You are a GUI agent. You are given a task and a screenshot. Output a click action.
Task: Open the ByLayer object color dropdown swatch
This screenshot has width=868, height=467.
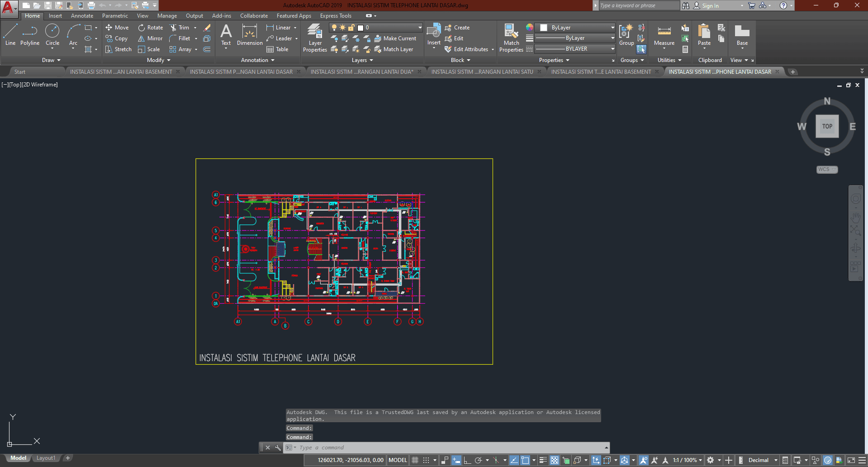(x=574, y=28)
